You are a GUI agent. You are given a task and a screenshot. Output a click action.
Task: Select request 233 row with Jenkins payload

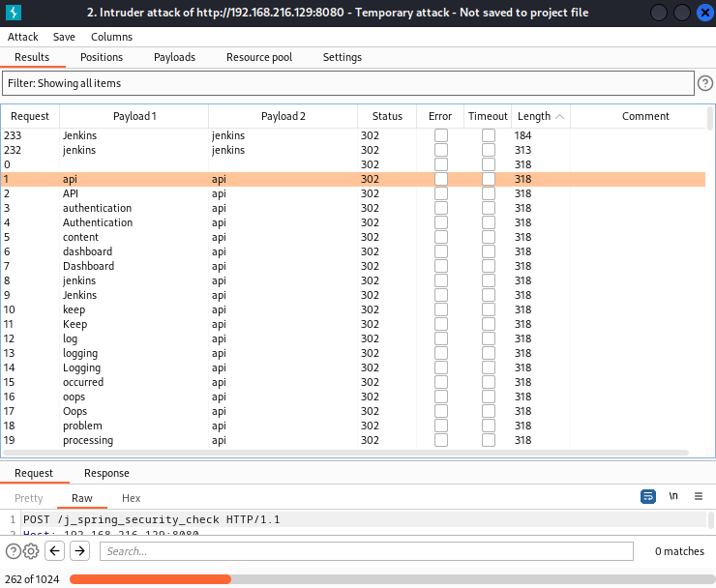coord(353,135)
